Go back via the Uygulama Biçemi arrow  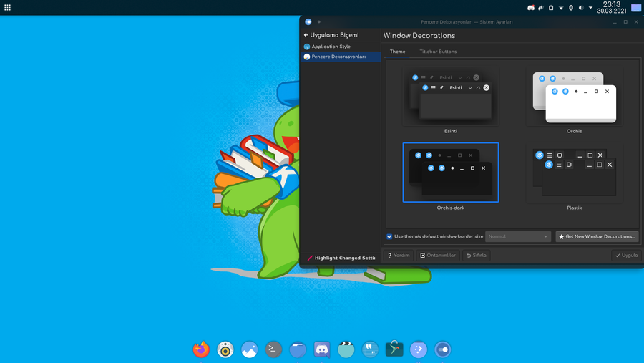click(306, 35)
